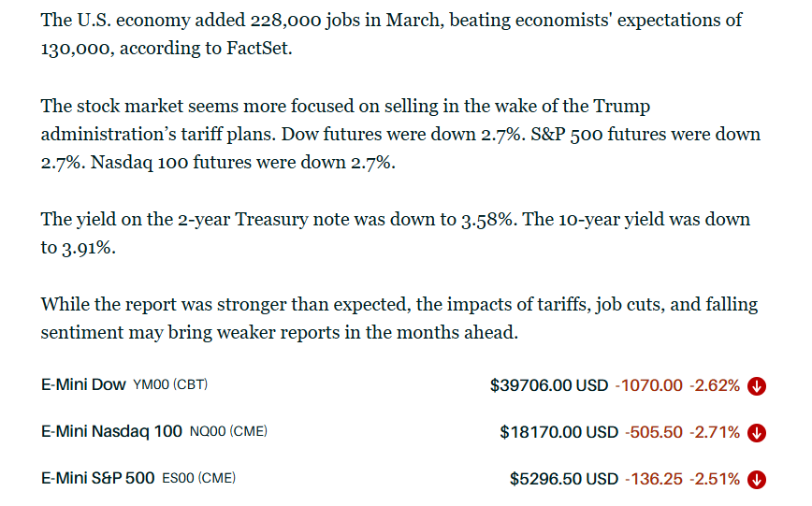The image size is (812, 506).
Task: Click the red down arrow on S&P 500 row
Action: 758,479
